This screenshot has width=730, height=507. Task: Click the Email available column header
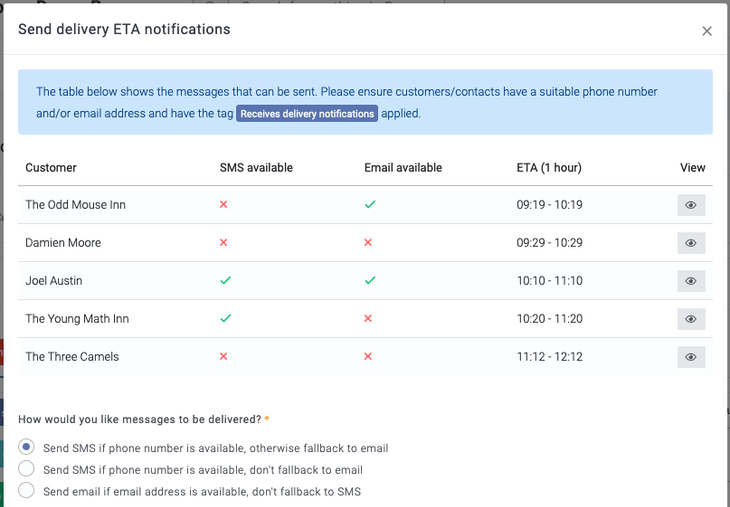click(x=403, y=168)
